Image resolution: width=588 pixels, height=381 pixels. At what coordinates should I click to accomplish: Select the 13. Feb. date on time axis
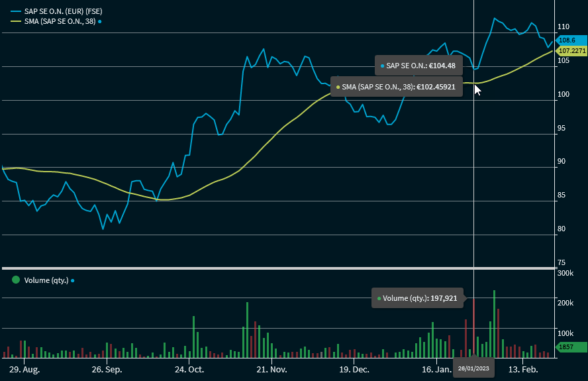point(522,368)
